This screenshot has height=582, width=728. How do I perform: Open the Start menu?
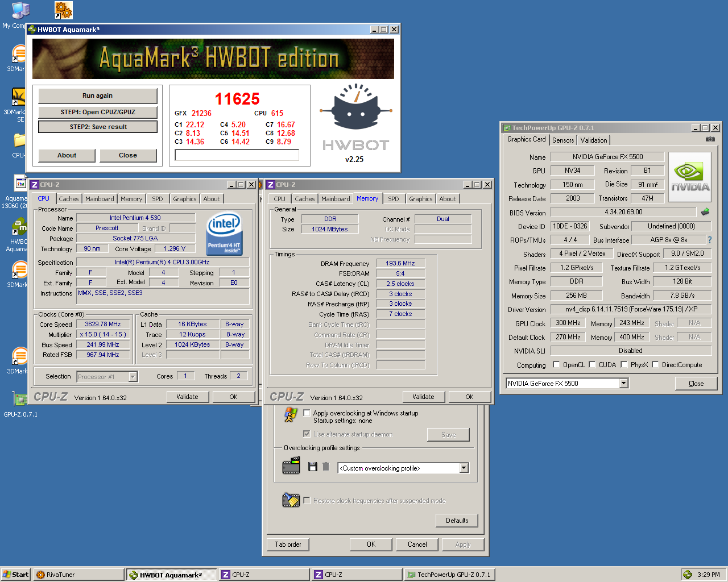pos(16,575)
